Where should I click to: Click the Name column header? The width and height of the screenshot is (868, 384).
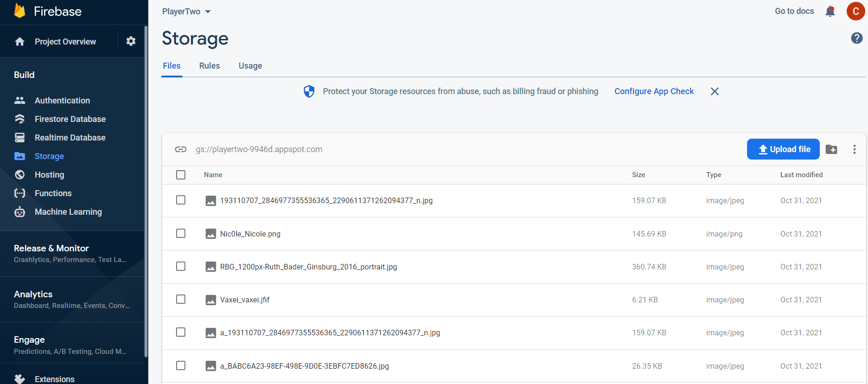tap(213, 175)
